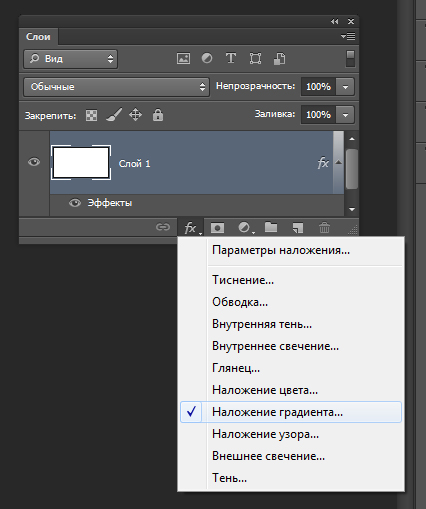The image size is (426, 509).
Task: Close the Слои panel
Action: click(x=351, y=21)
